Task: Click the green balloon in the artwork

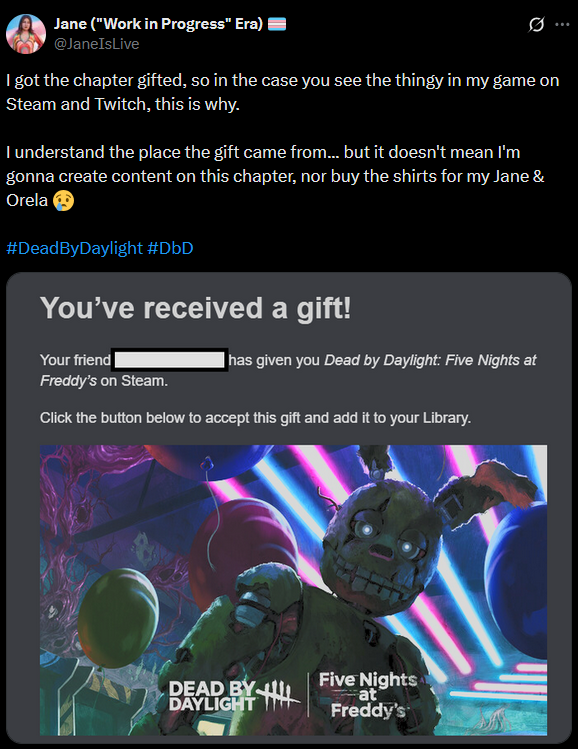Action: 118,618
